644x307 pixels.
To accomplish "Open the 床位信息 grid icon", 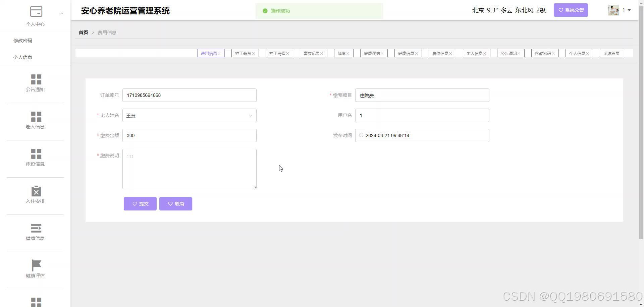I will 36,154.
